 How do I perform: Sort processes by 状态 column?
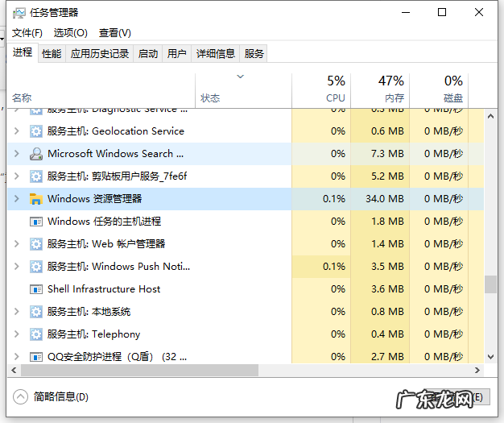243,91
